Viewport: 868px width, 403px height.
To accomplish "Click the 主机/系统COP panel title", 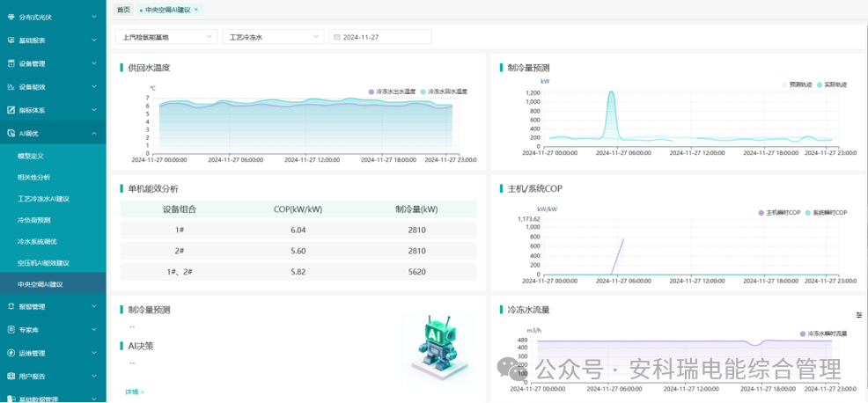I will (534, 189).
